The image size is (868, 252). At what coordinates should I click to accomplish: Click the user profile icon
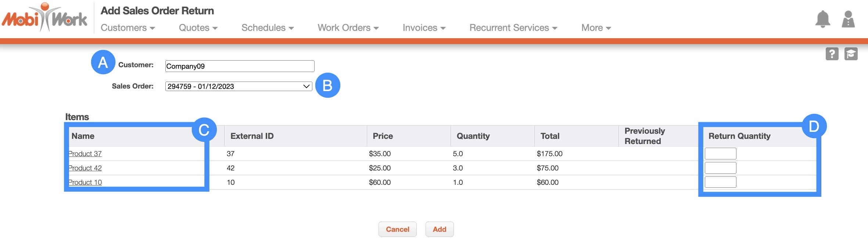848,19
